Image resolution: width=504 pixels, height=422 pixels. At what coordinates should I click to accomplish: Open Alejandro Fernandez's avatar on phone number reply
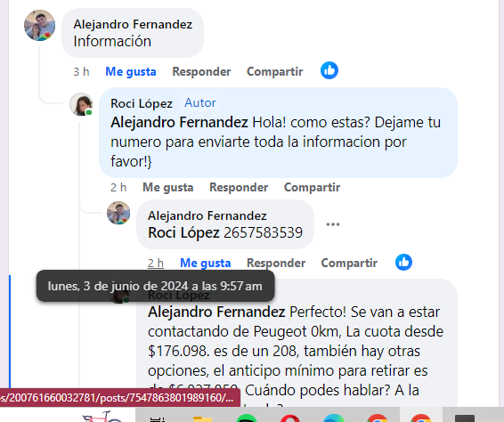tap(118, 213)
